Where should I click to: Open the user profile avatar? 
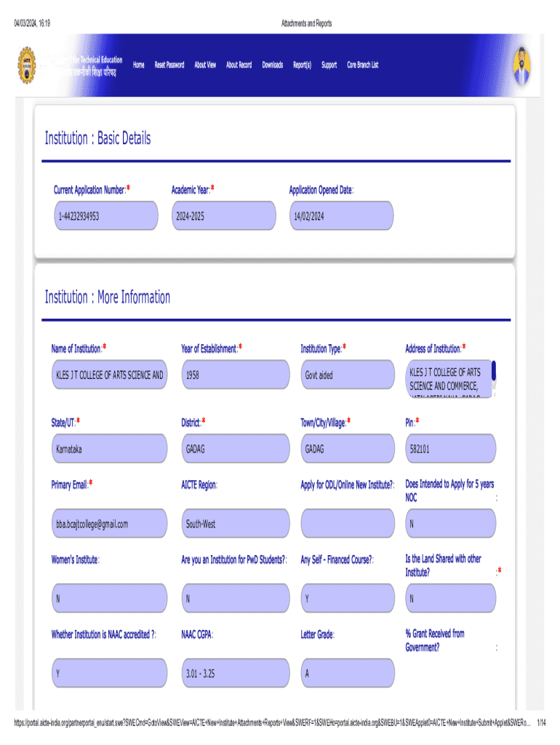521,64
